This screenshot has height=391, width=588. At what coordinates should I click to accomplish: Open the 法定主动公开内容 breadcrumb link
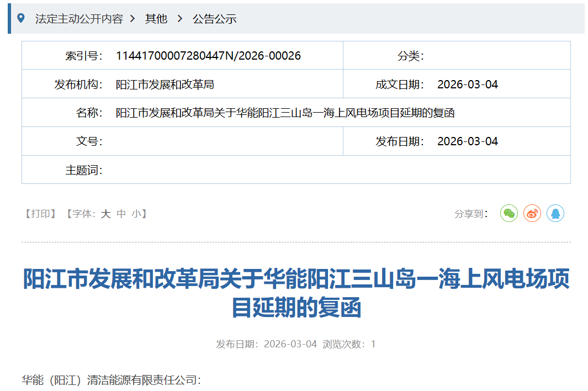coord(79,19)
